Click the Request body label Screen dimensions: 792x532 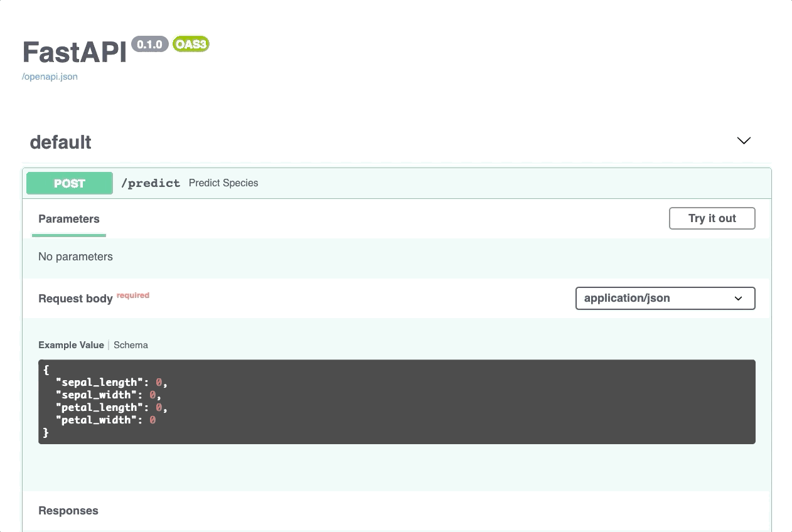point(75,299)
